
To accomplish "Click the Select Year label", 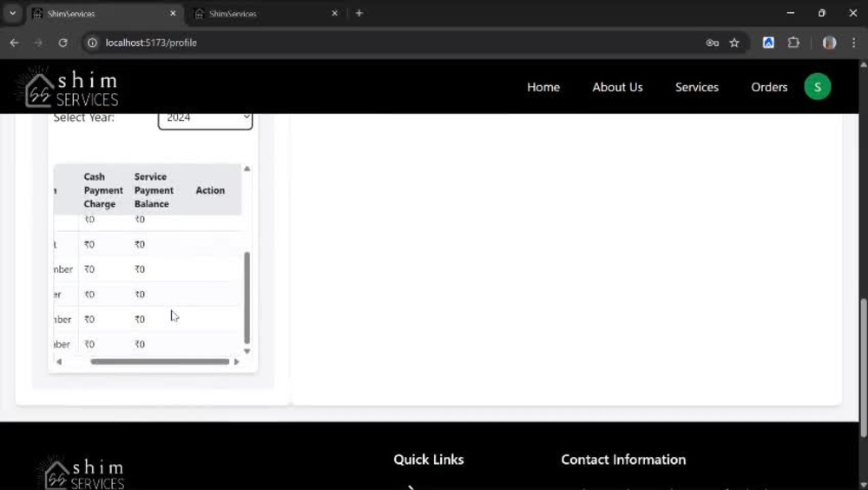I will point(84,117).
